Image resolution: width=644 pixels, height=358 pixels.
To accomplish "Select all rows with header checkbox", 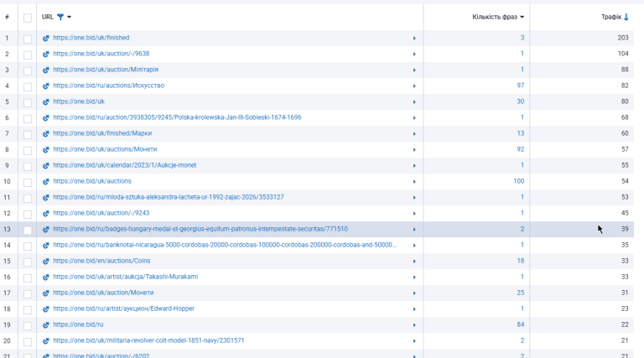I will (x=28, y=18).
